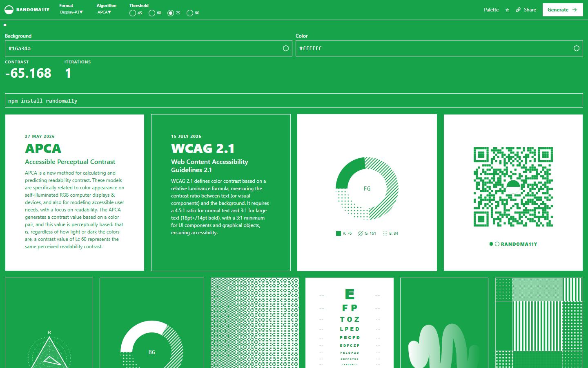Click the contrast value -65.168

[x=28, y=73]
